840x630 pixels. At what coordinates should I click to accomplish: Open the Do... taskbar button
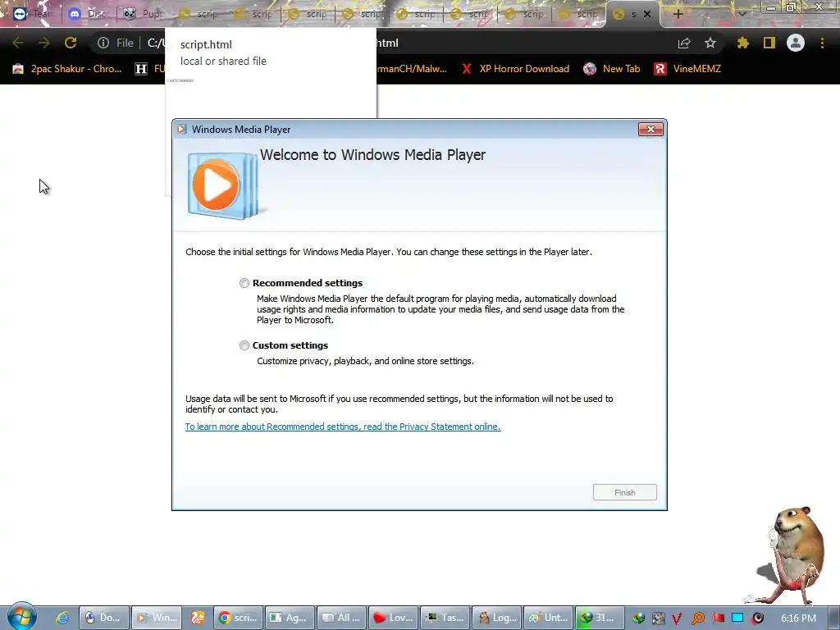(104, 618)
